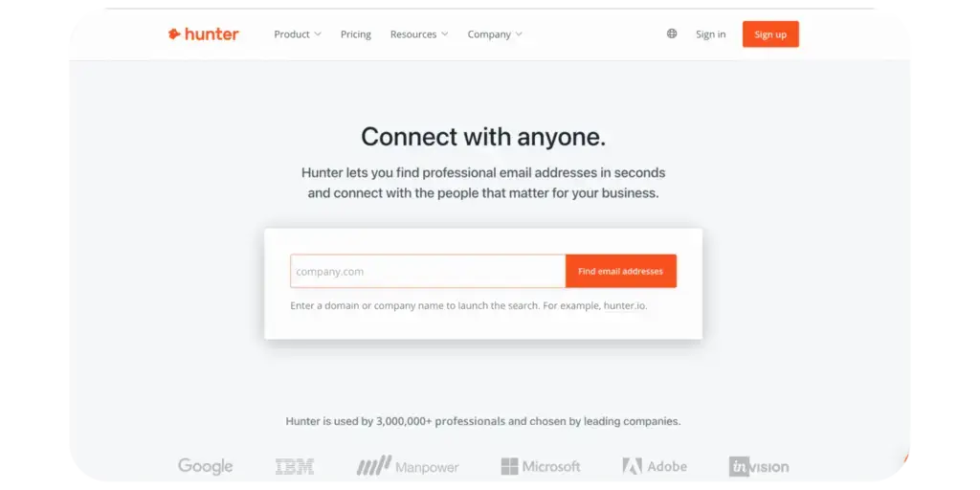Screen dimensions: 980x490
Task: Open the Pricing page
Action: click(x=356, y=34)
